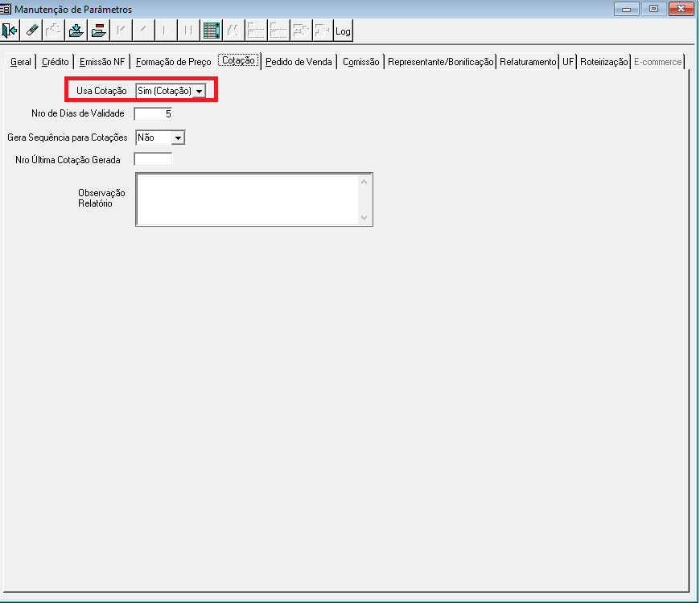Click inside the Observação Relatório text area

click(248, 199)
